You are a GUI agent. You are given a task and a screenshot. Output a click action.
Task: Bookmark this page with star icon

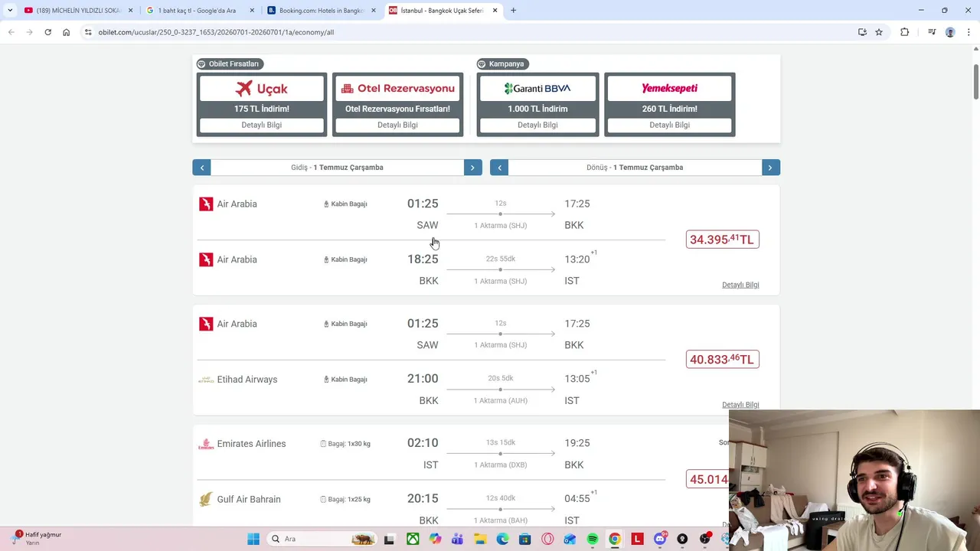[x=879, y=32]
